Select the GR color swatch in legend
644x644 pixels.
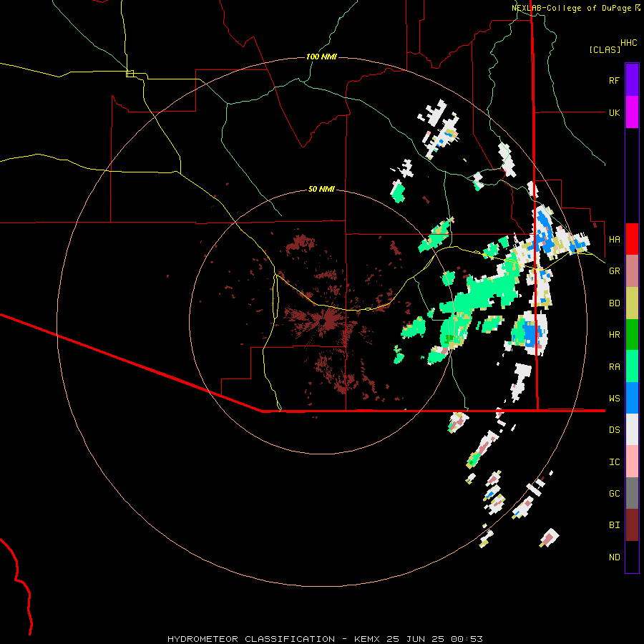pyautogui.click(x=632, y=271)
